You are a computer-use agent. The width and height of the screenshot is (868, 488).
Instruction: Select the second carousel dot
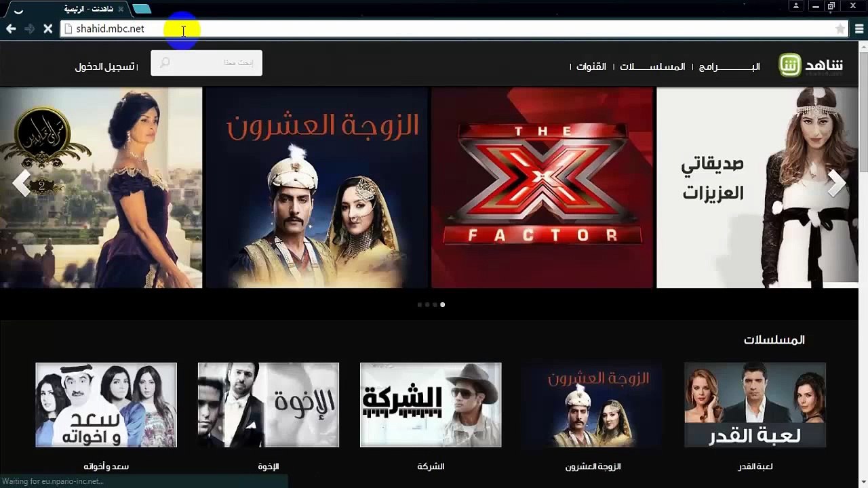pyautogui.click(x=427, y=305)
